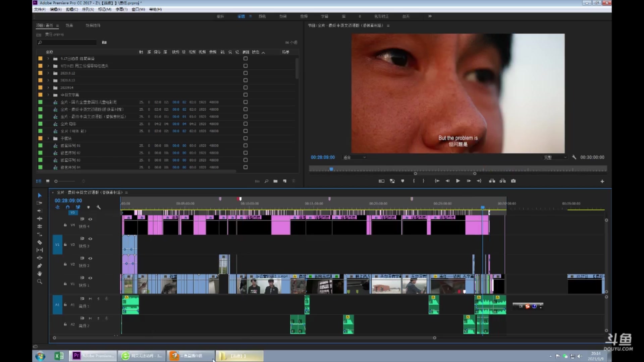The height and width of the screenshot is (362, 644).
Task: Open 文件(F) menu
Action: point(40,9)
